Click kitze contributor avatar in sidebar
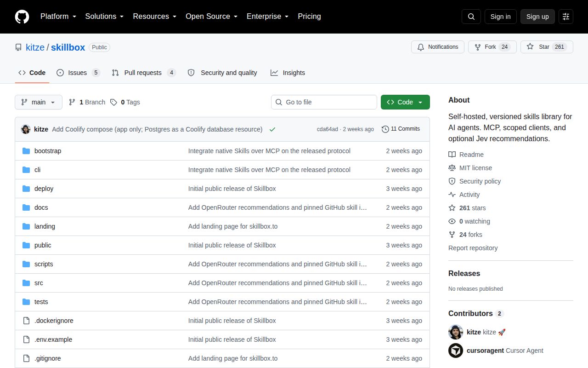 [x=456, y=332]
